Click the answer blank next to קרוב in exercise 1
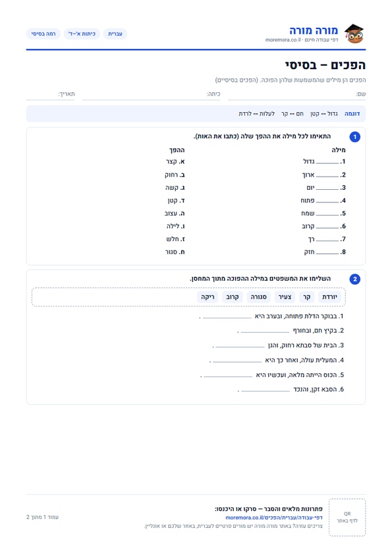The height and width of the screenshot is (555, 392). tap(327, 227)
